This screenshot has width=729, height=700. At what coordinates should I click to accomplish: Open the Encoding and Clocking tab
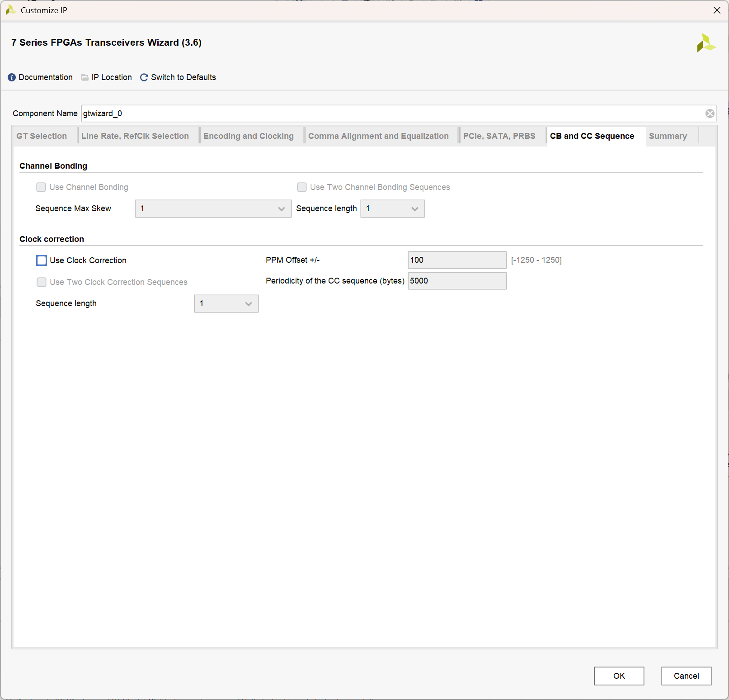[x=249, y=136]
